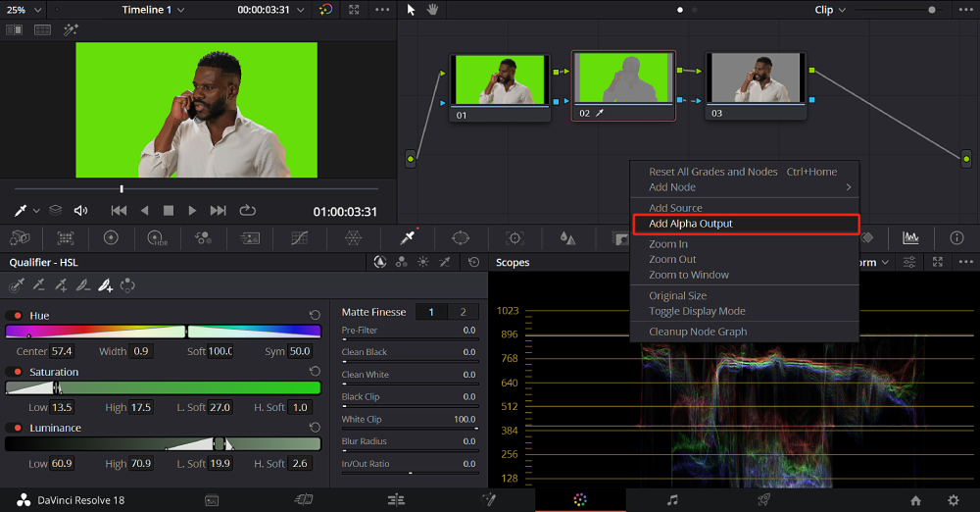This screenshot has width=980, height=512.
Task: Click the Hue range bar
Action: pyautogui.click(x=163, y=332)
